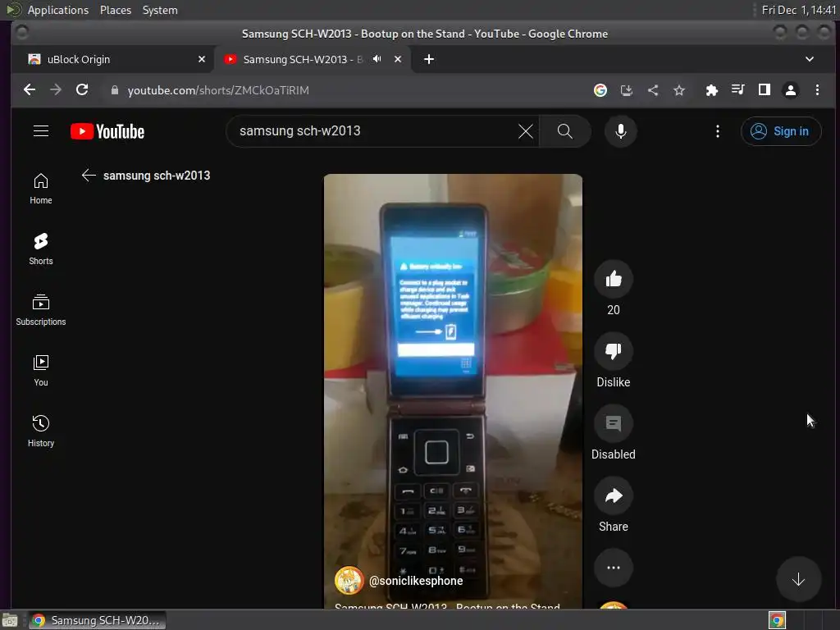
Task: Mute the tab via speaker icon
Action: [377, 59]
